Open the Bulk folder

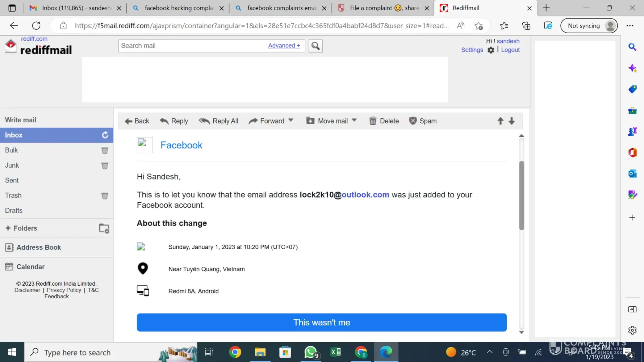click(12, 150)
